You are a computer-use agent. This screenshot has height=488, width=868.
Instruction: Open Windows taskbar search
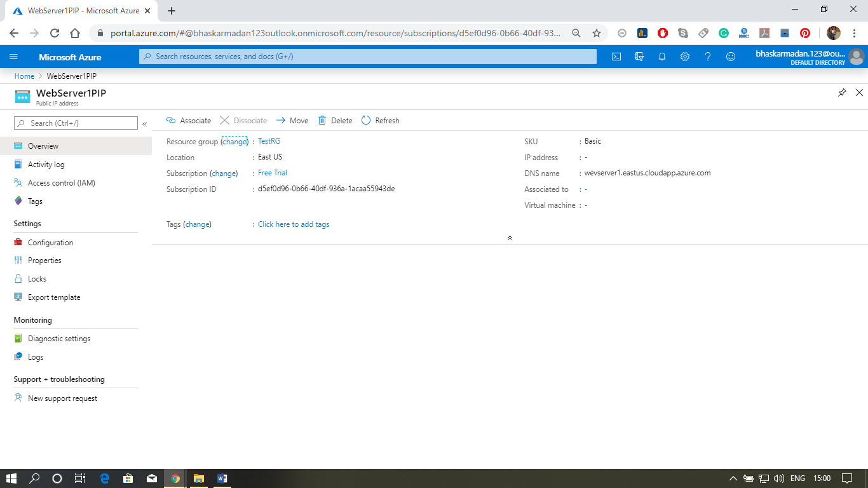pyautogui.click(x=34, y=478)
